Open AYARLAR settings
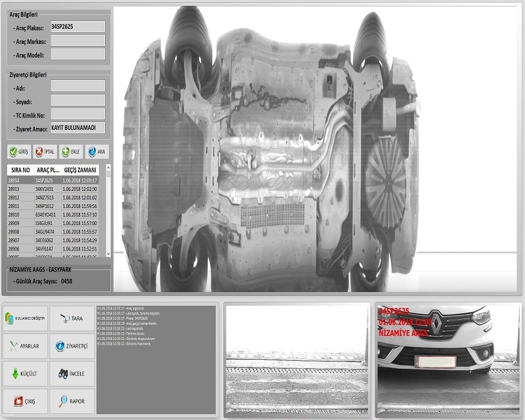The image size is (525, 420). click(x=25, y=346)
